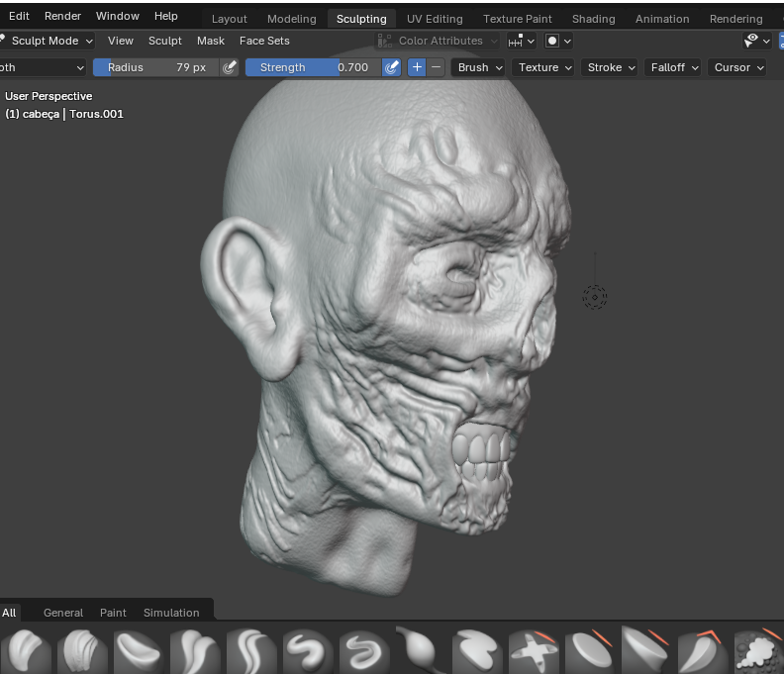Open the active brush name dropdown
This screenshot has width=784, height=674.
(x=43, y=67)
